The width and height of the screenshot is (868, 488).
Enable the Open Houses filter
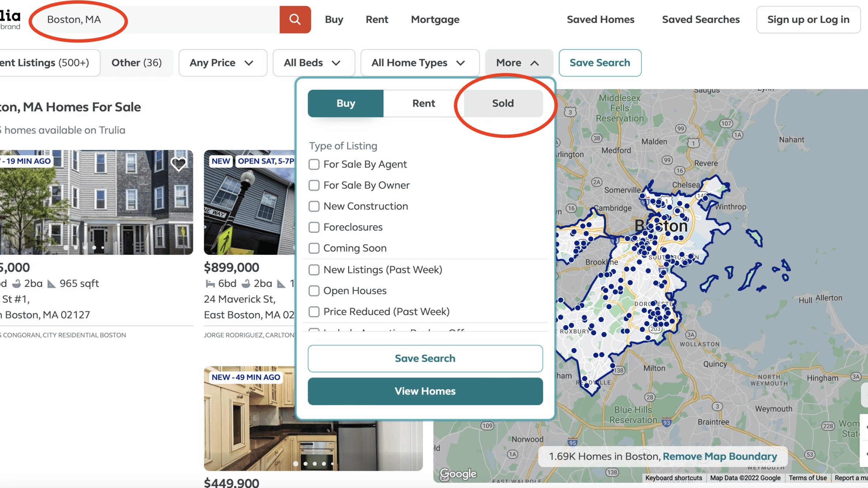[314, 291]
